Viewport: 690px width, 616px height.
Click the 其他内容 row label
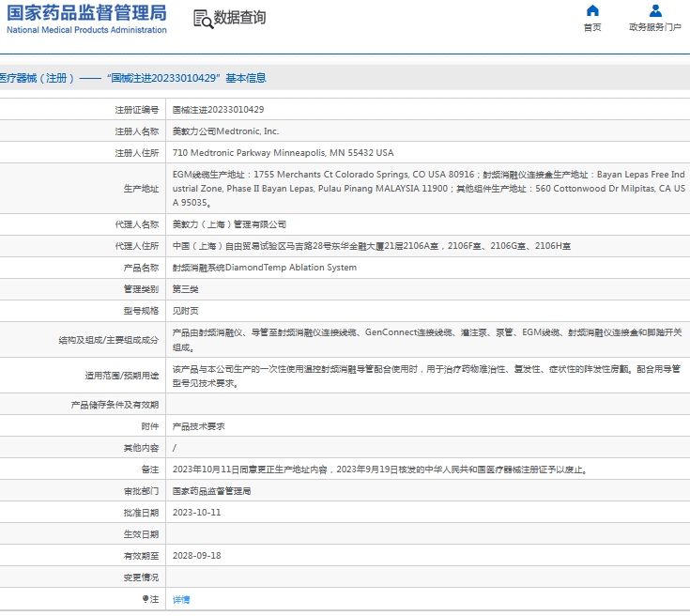[141, 448]
